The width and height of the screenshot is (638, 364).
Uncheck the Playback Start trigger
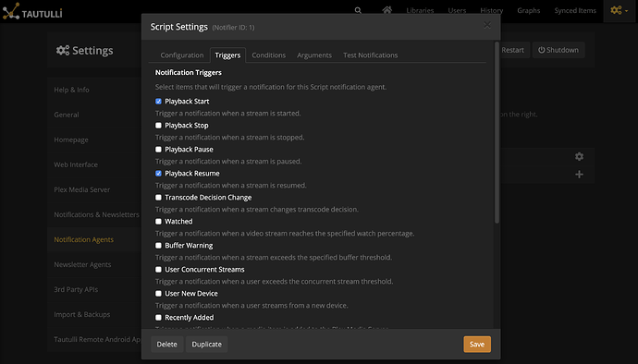158,102
